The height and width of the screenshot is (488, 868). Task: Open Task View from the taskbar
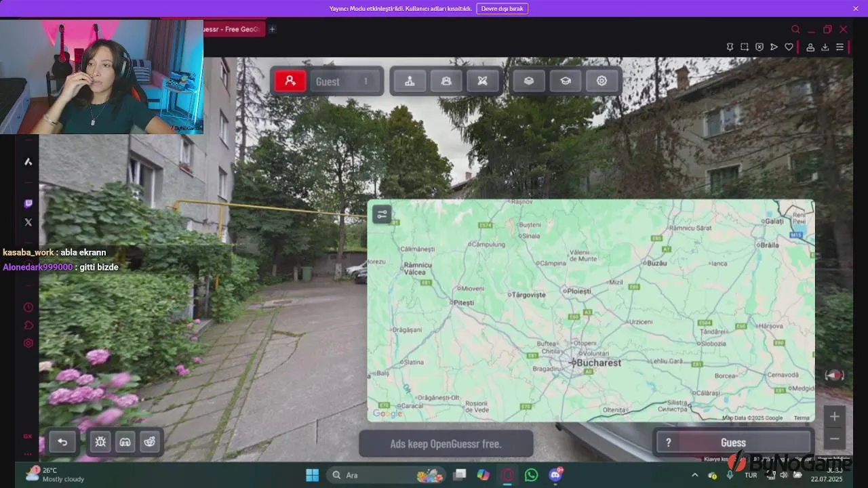(460, 475)
